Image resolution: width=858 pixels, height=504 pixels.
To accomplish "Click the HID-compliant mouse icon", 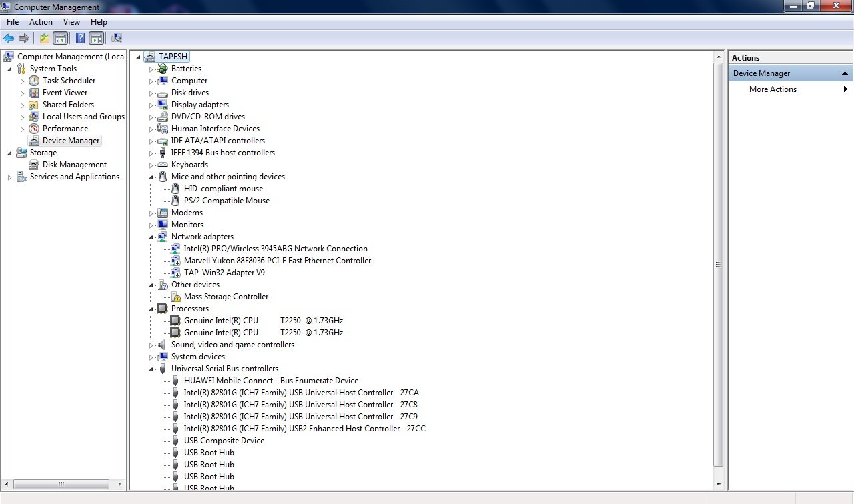I will tap(175, 189).
